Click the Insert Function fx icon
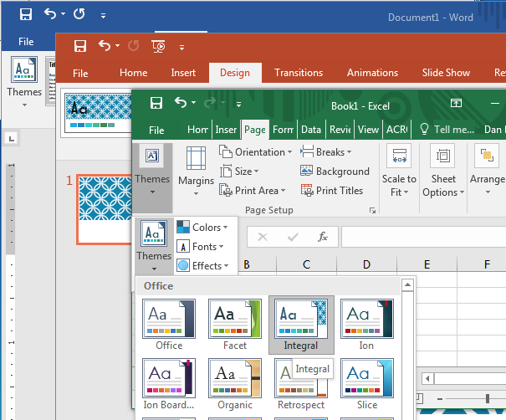The image size is (506, 420). (x=323, y=237)
